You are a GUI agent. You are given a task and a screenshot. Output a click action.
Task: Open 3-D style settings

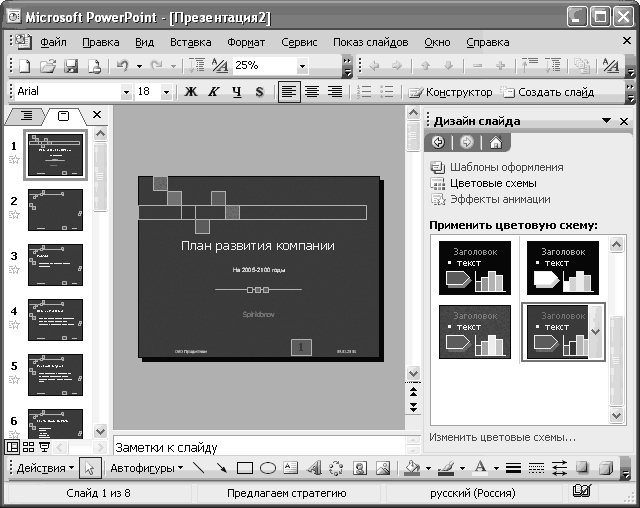(x=606, y=468)
